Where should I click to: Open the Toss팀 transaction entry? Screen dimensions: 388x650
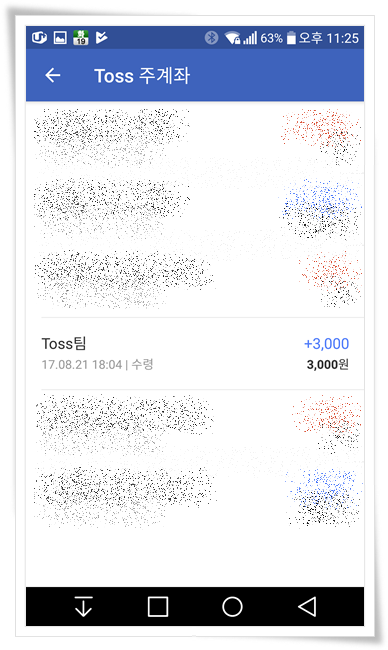point(195,354)
